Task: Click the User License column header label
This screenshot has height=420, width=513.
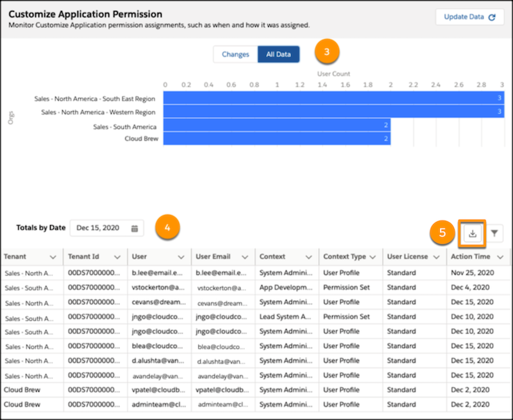Action: [407, 256]
